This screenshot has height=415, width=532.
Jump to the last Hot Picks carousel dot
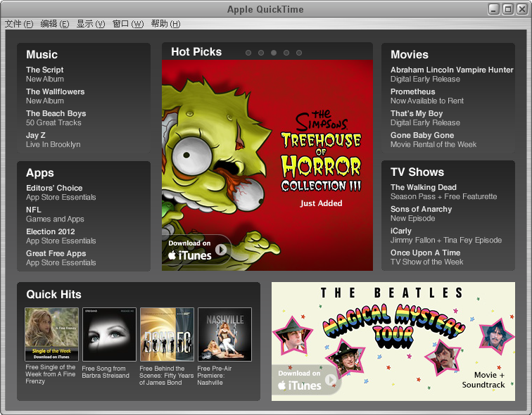[299, 53]
